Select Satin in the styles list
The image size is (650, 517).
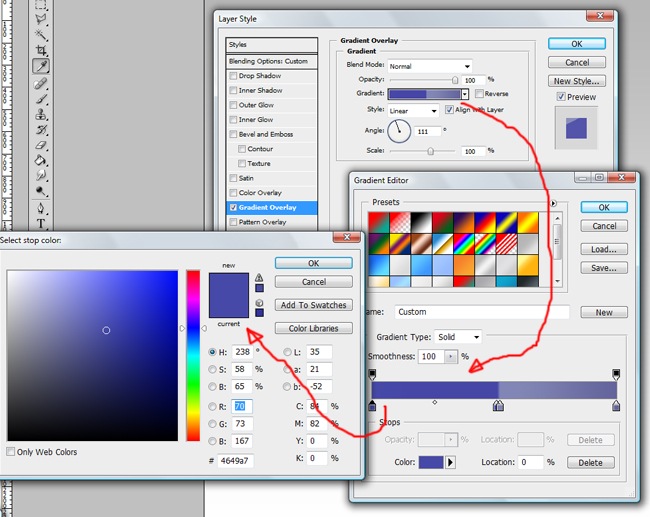tap(246, 178)
